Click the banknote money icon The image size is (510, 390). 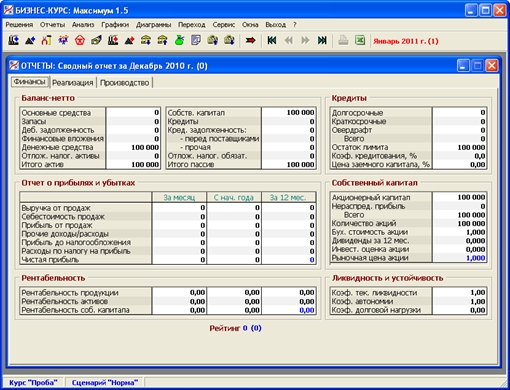pyautogui.click(x=96, y=41)
